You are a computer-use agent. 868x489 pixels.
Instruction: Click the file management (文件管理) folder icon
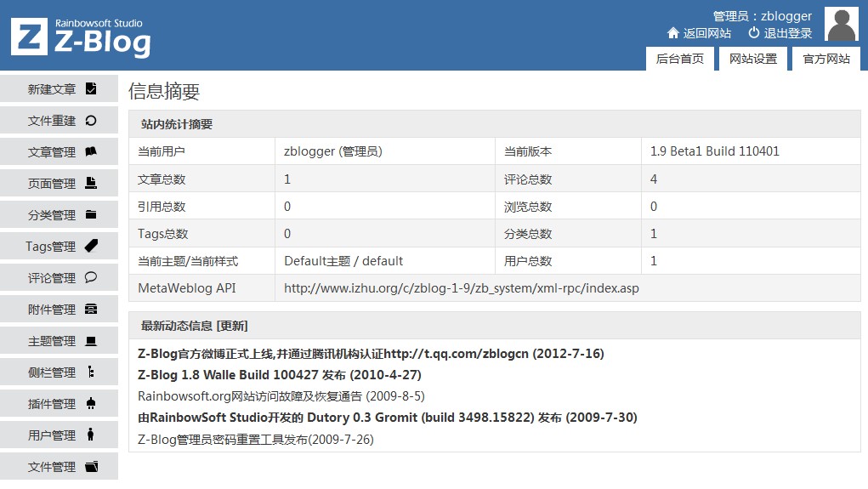(x=91, y=466)
